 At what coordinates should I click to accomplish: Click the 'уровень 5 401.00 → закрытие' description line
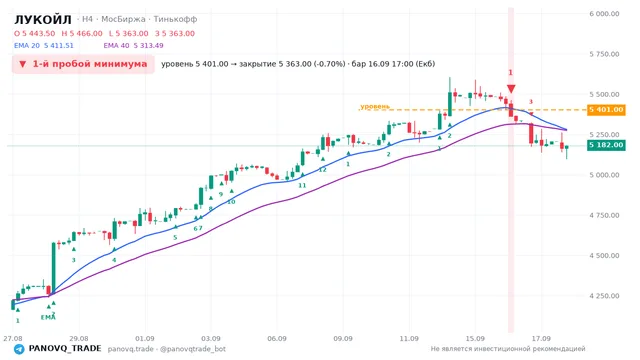(x=298, y=64)
